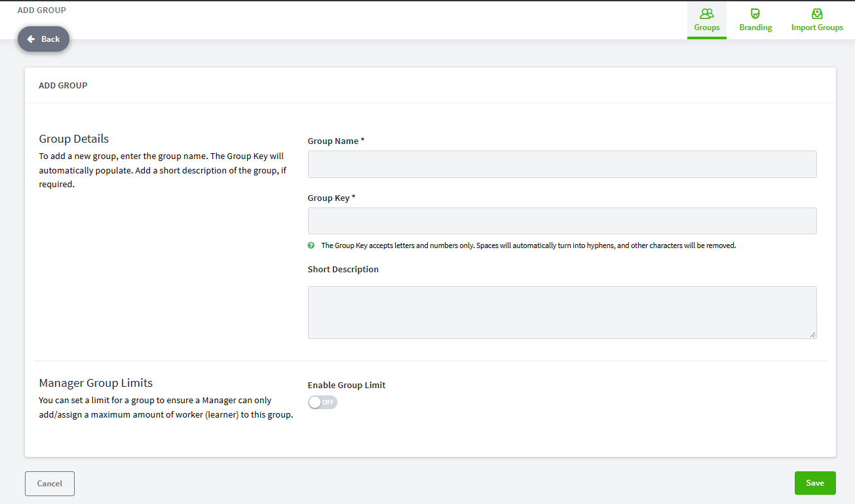Go to the Import Groups tab

pyautogui.click(x=817, y=20)
